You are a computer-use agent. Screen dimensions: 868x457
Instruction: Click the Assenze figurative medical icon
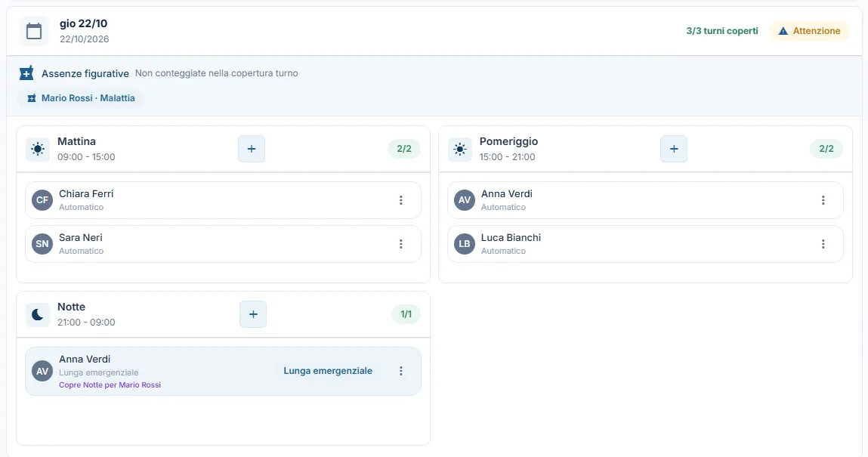[x=26, y=73]
